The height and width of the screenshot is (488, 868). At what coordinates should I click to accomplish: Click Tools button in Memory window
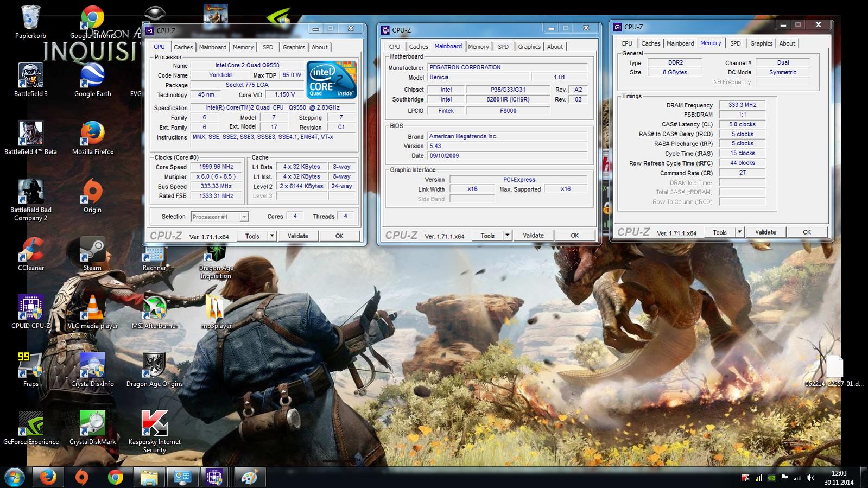click(x=720, y=232)
